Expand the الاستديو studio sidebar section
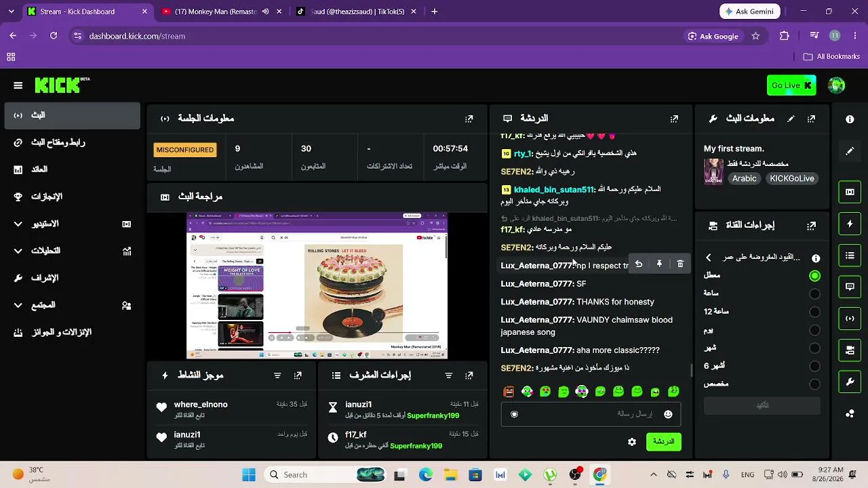Screen dimensions: 868x488 (72, 224)
